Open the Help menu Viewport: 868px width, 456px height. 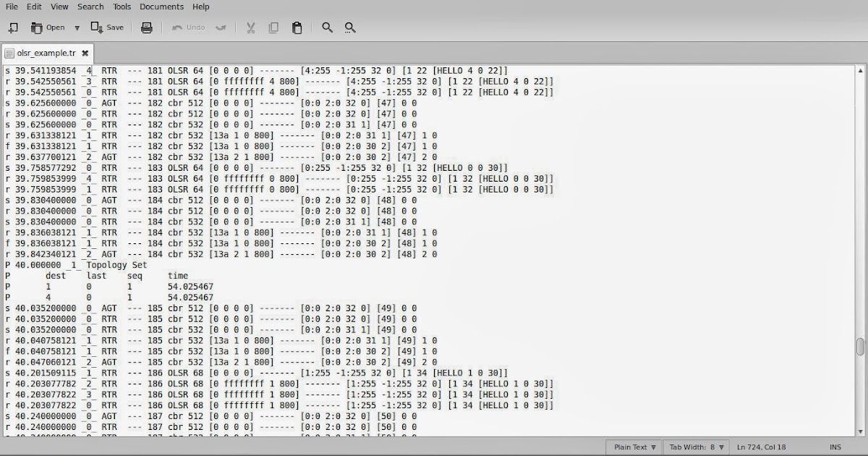[201, 7]
